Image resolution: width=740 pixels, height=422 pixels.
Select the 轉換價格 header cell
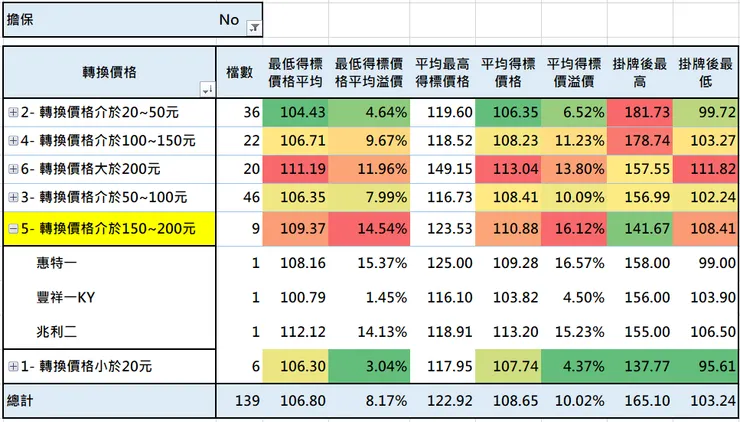tap(109, 72)
